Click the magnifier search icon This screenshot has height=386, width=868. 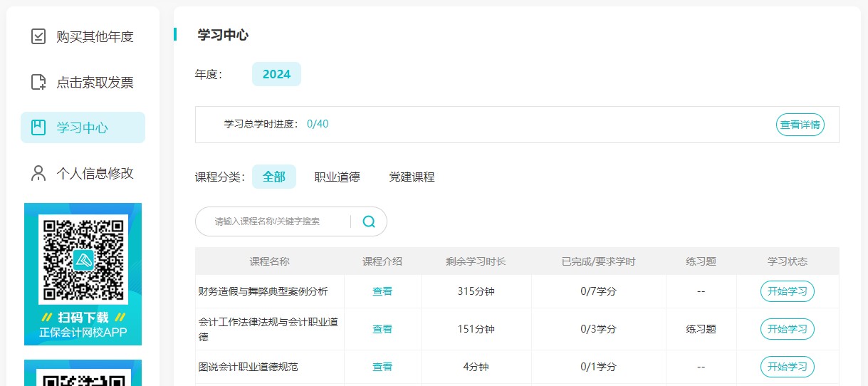pyautogui.click(x=369, y=221)
